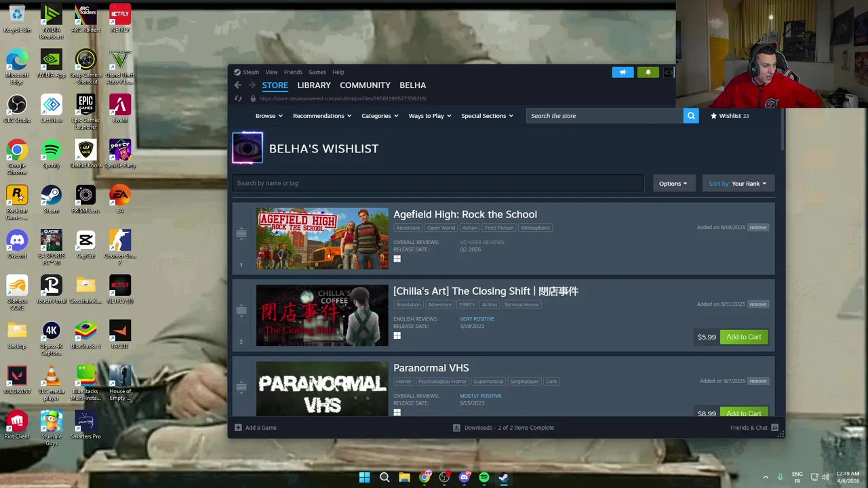Screen dimensions: 868x488
Task: Remove Paranormal VHS from the wishlist
Action: tap(758, 381)
